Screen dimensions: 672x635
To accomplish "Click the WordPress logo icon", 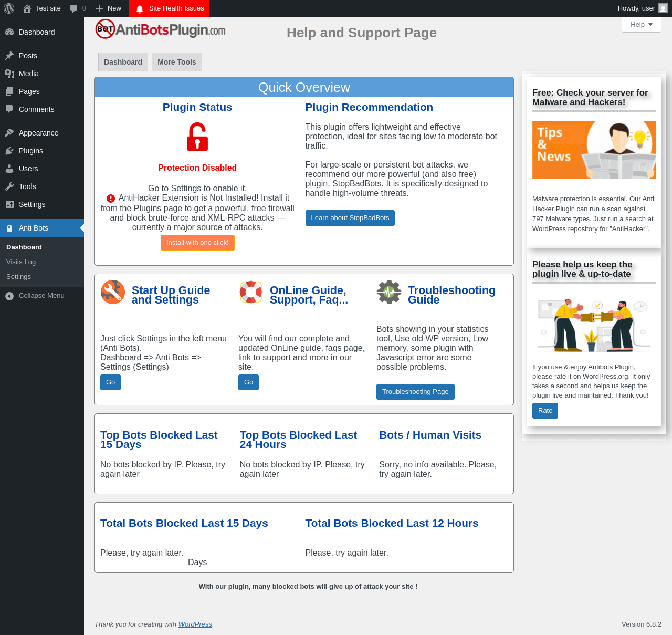I will click(9, 8).
